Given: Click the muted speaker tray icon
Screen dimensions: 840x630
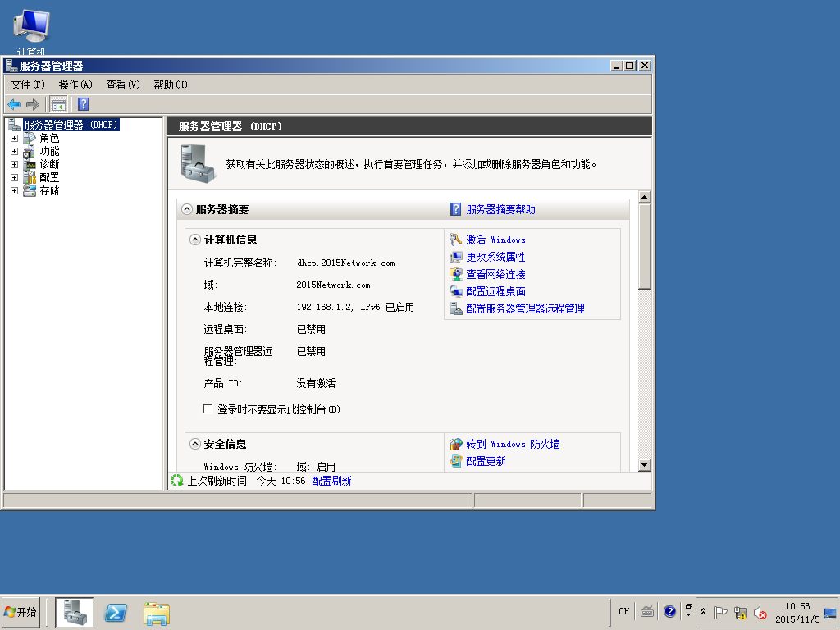Looking at the screenshot, I should (760, 612).
